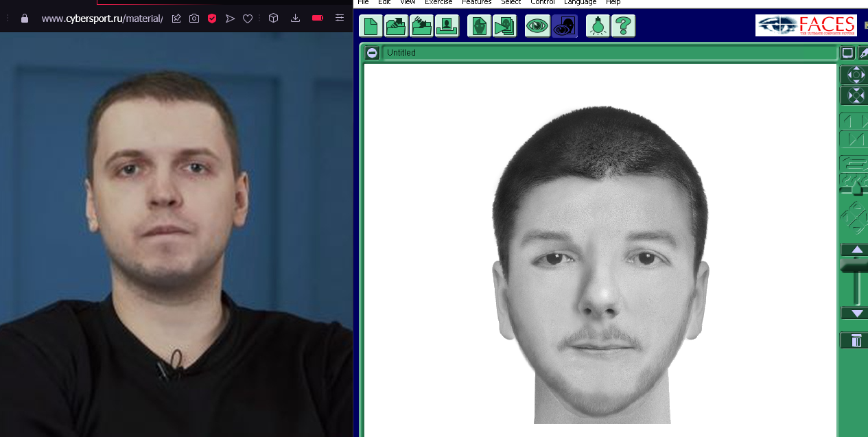This screenshot has height=437, width=868.
Task: Click the vertical slider handle in right panel
Action: tap(856, 266)
